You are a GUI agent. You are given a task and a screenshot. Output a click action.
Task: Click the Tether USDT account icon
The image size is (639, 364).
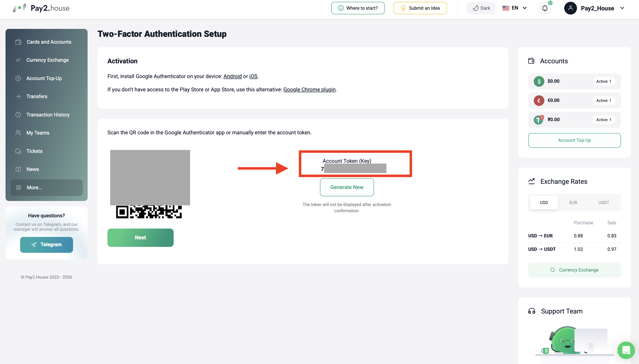point(539,120)
